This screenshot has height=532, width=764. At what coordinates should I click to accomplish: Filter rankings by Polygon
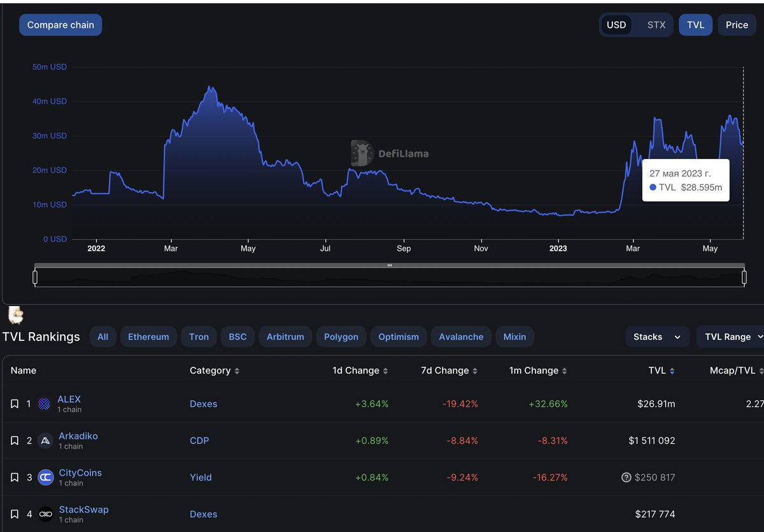(x=341, y=337)
